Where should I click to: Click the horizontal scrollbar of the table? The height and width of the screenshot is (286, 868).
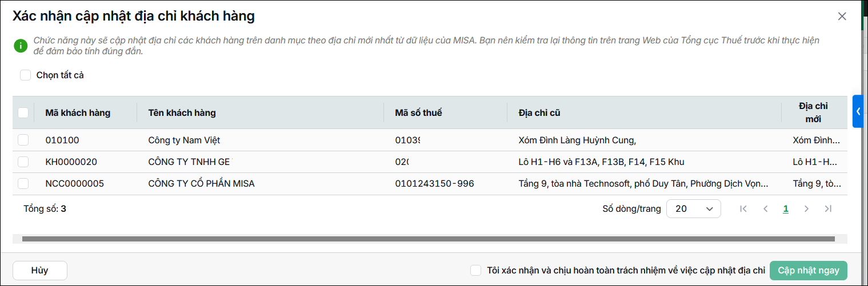pyautogui.click(x=428, y=239)
